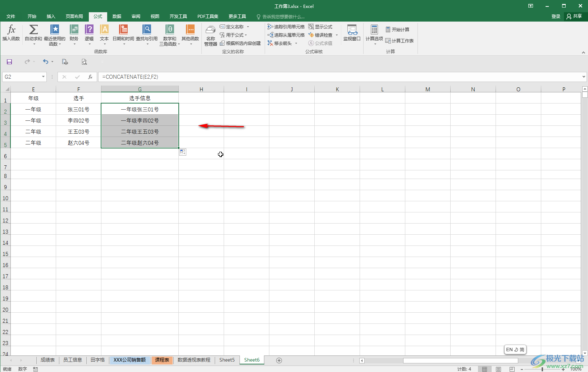Click the print preview icon in quick toolbar
Image resolution: width=588 pixels, height=372 pixels.
[84, 62]
